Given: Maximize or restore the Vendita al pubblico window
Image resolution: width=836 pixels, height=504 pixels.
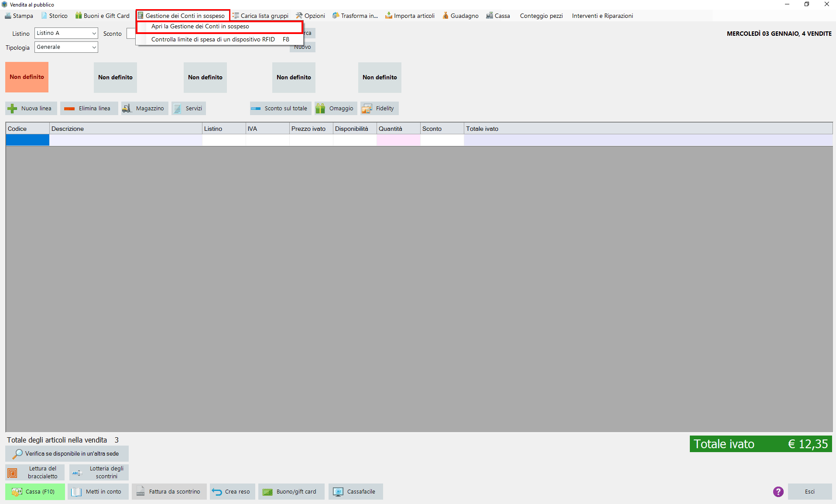Looking at the screenshot, I should coord(807,4).
